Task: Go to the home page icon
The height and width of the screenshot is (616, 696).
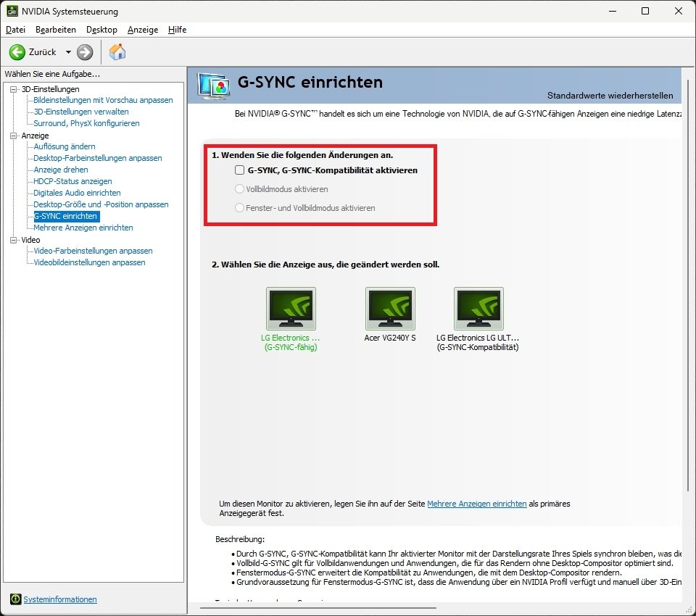Action: [117, 52]
